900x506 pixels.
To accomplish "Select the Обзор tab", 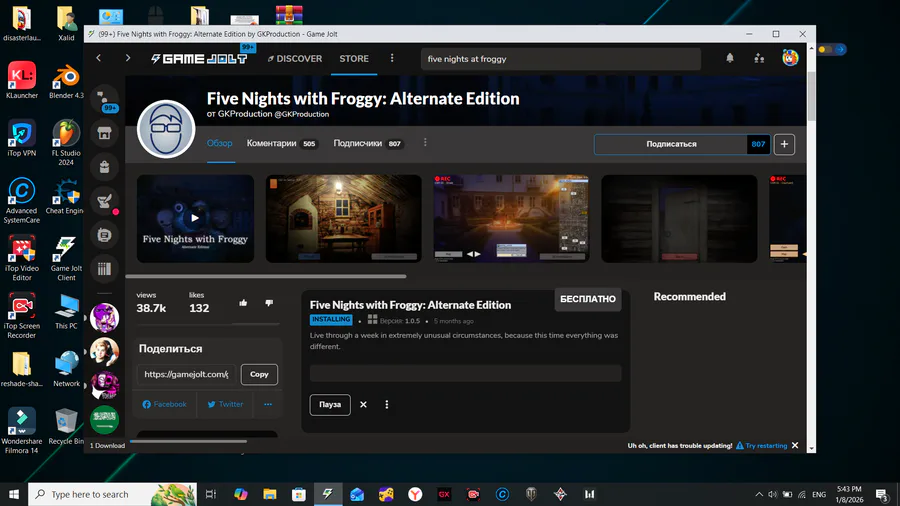I will pos(220,143).
